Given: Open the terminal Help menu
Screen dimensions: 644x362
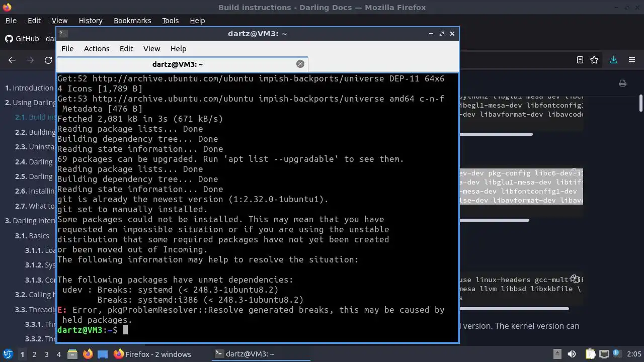Looking at the screenshot, I should pyautogui.click(x=179, y=49).
